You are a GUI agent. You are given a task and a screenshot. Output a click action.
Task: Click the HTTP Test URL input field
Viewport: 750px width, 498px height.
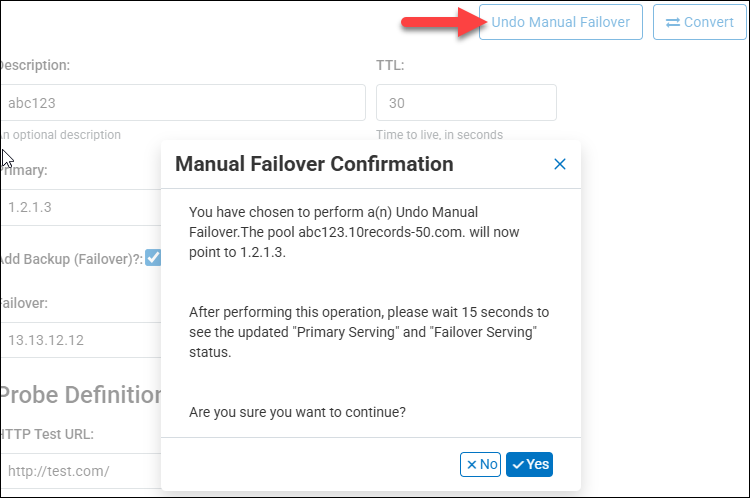tap(80, 470)
